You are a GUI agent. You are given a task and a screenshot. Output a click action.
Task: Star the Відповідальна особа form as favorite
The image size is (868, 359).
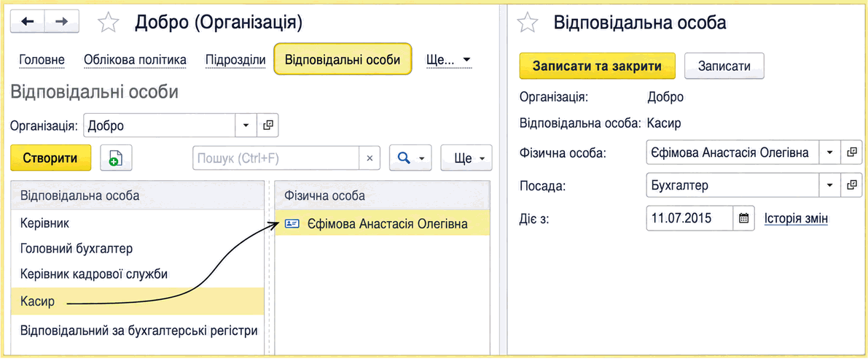[527, 23]
